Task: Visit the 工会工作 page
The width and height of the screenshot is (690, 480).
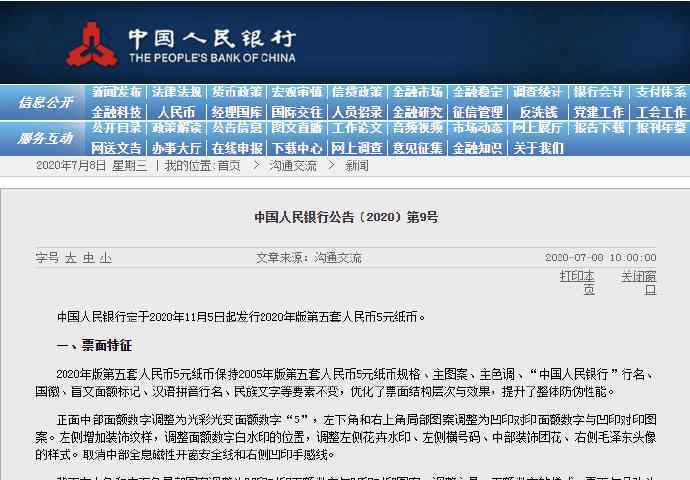Action: 661,112
